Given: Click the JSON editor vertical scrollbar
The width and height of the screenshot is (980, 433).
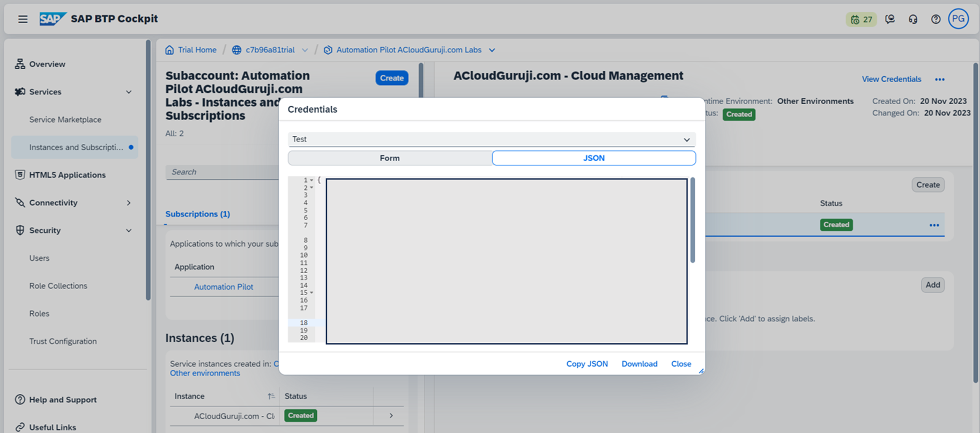Looking at the screenshot, I should (692, 221).
